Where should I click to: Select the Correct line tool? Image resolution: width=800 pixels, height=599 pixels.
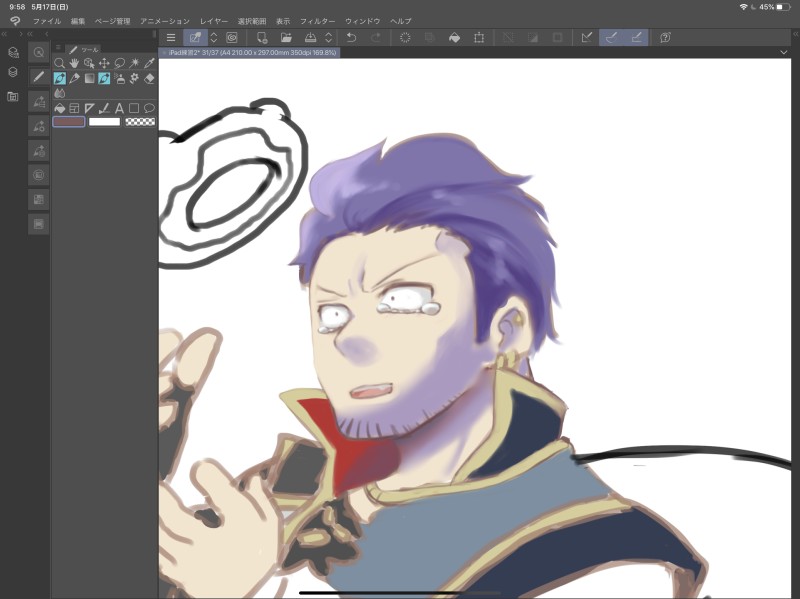pyautogui.click(x=104, y=108)
